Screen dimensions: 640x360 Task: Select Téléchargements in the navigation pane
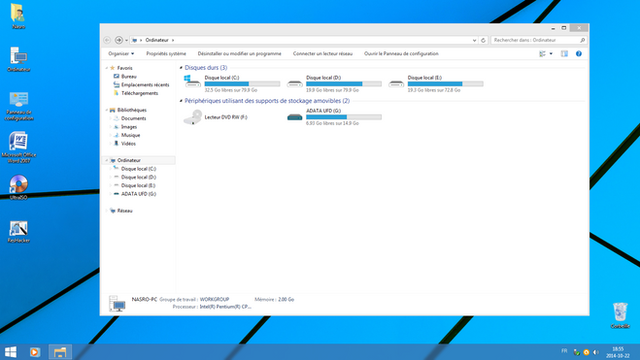(140, 93)
